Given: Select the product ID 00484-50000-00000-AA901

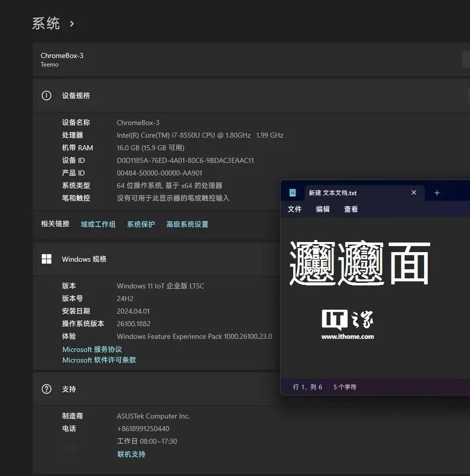Looking at the screenshot, I should (159, 173).
